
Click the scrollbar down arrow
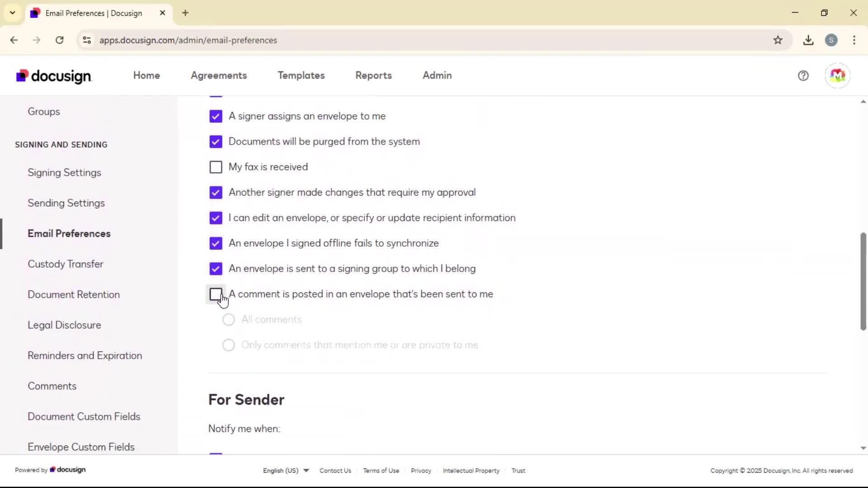(863, 448)
